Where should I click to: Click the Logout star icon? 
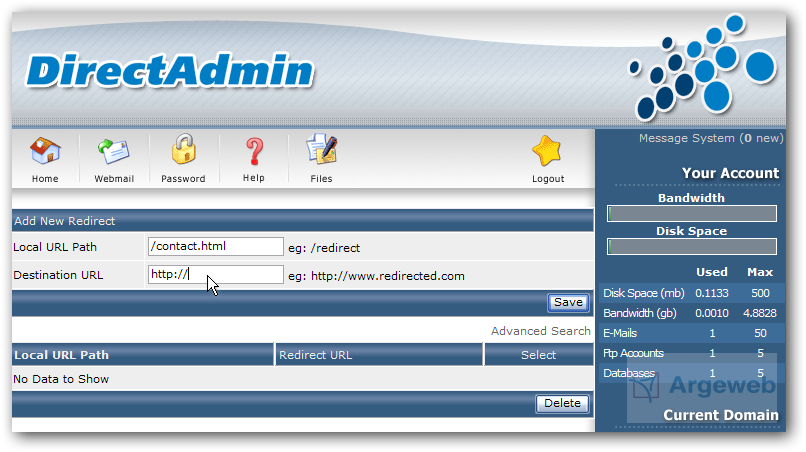[546, 151]
